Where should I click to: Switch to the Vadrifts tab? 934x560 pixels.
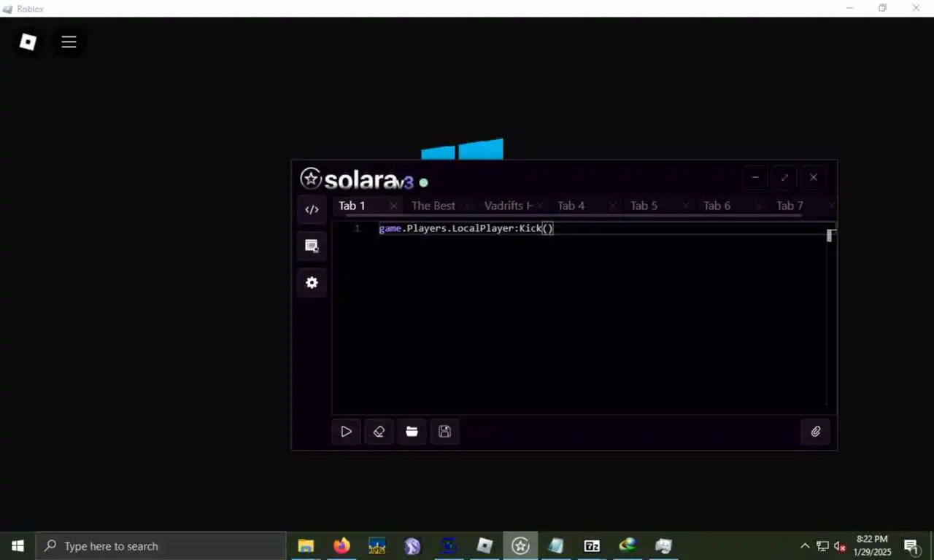[508, 206]
